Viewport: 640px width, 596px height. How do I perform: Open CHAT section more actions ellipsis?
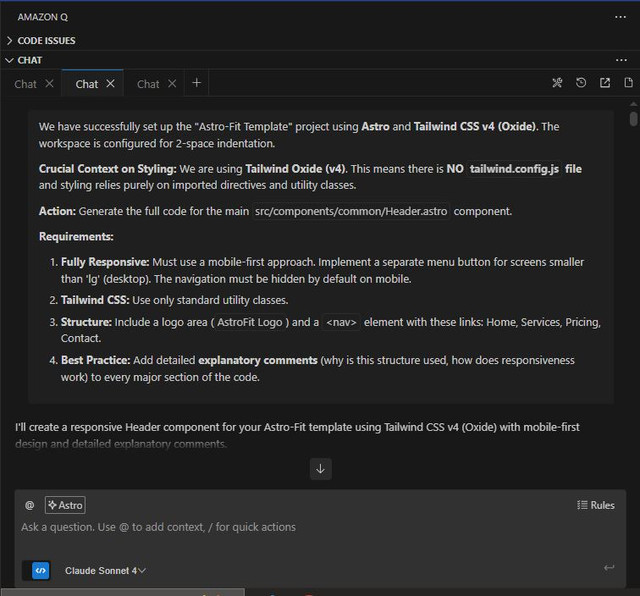(621, 60)
